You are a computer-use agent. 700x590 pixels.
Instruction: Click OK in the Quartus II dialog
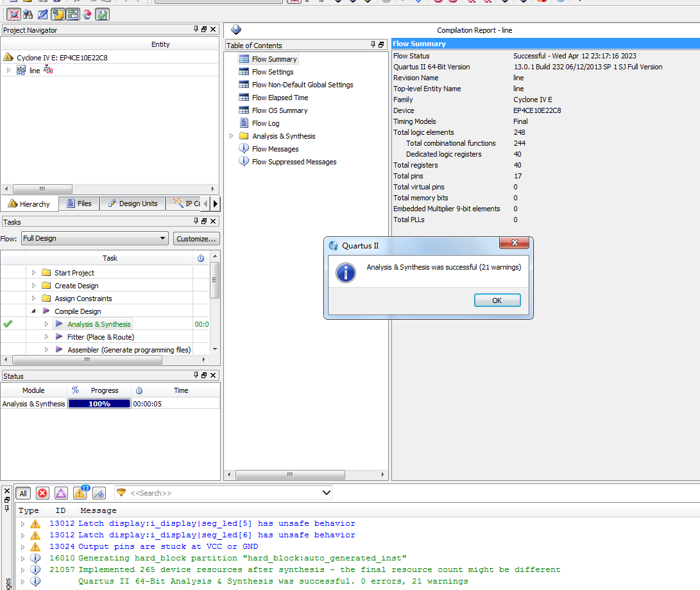[497, 300]
